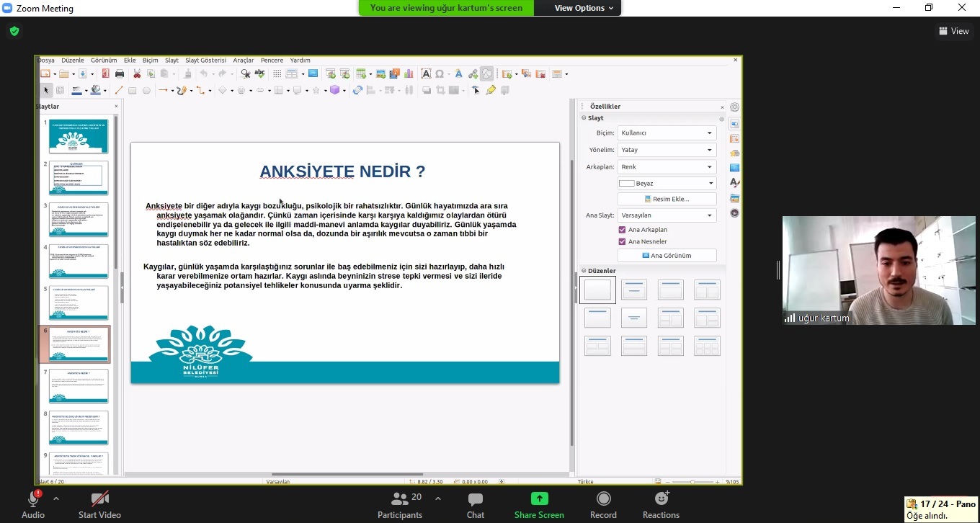Open the Biçim dropdown showing Kullanıcı
980x523 pixels.
[x=667, y=133]
